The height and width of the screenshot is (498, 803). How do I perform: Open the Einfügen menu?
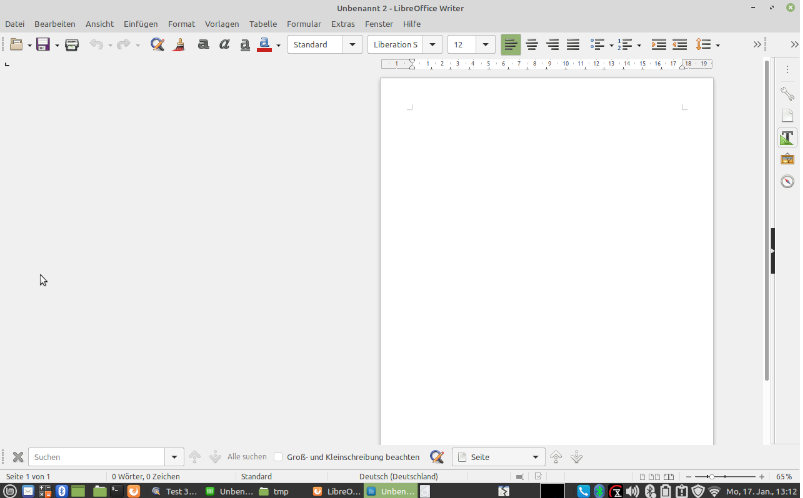(x=140, y=24)
